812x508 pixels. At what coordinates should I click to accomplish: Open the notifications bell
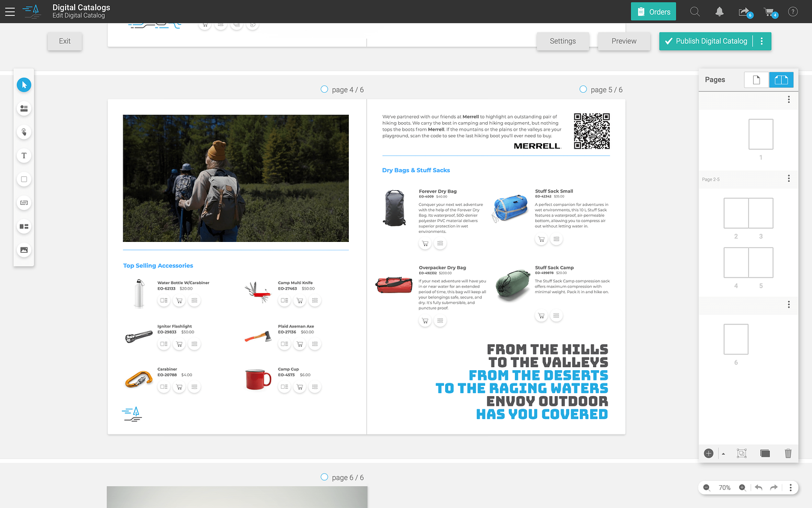(719, 11)
